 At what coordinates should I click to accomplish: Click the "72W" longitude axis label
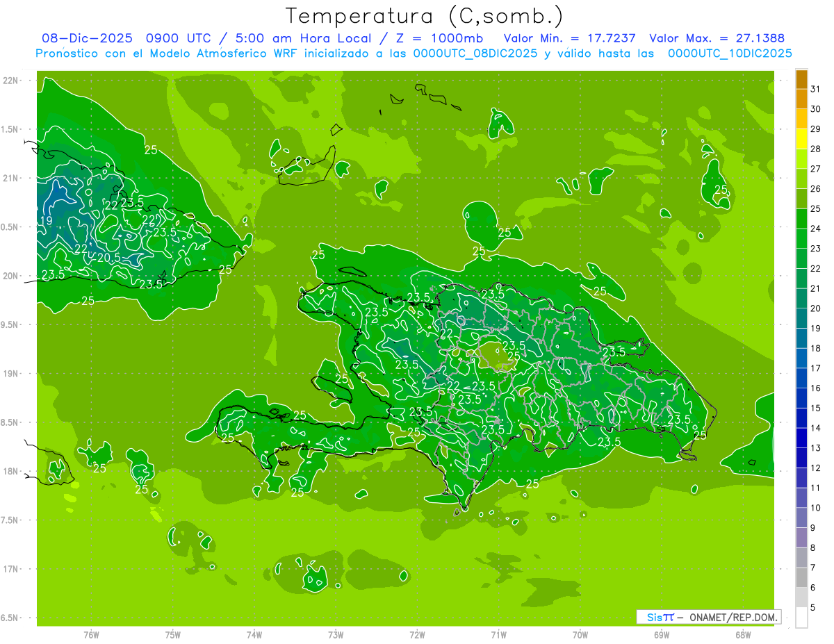click(417, 634)
